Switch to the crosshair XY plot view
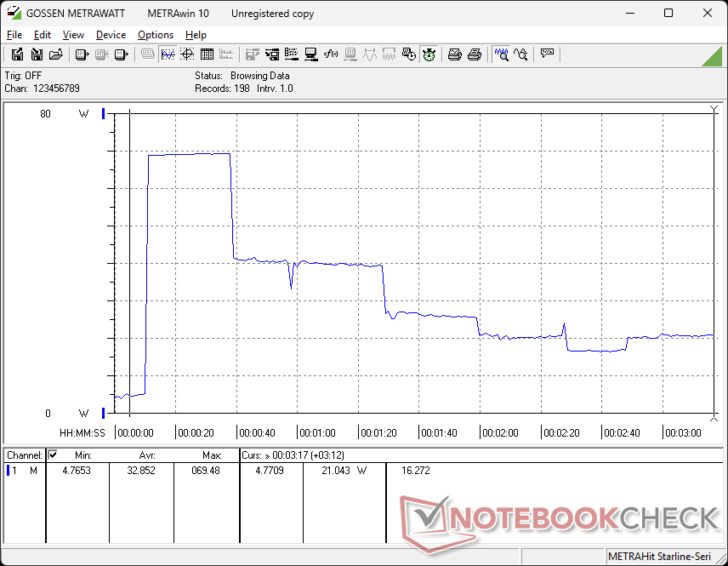Image resolution: width=728 pixels, height=566 pixels. click(x=186, y=54)
